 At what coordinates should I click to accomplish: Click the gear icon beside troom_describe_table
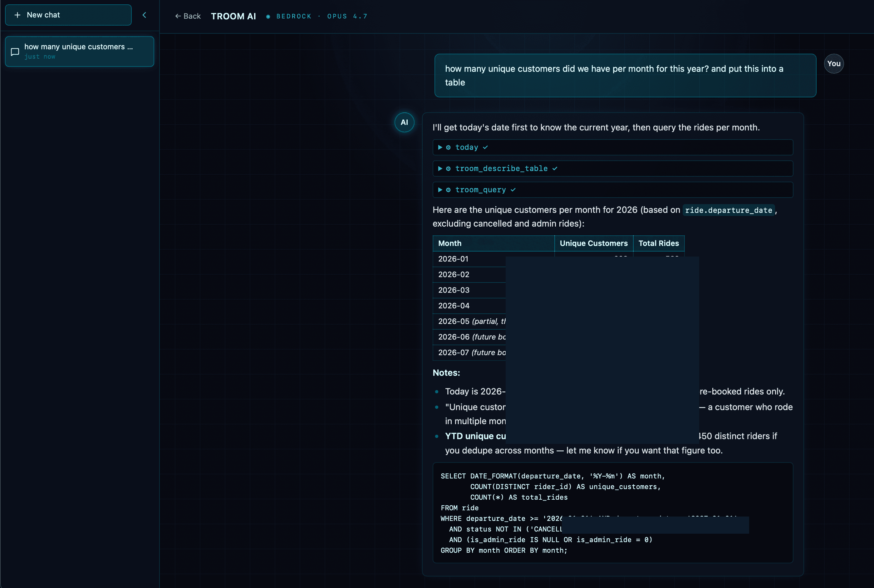(x=448, y=169)
